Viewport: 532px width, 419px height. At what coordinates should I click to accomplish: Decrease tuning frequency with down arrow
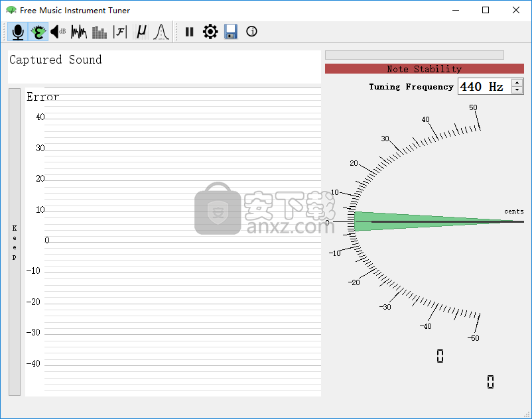(x=517, y=90)
